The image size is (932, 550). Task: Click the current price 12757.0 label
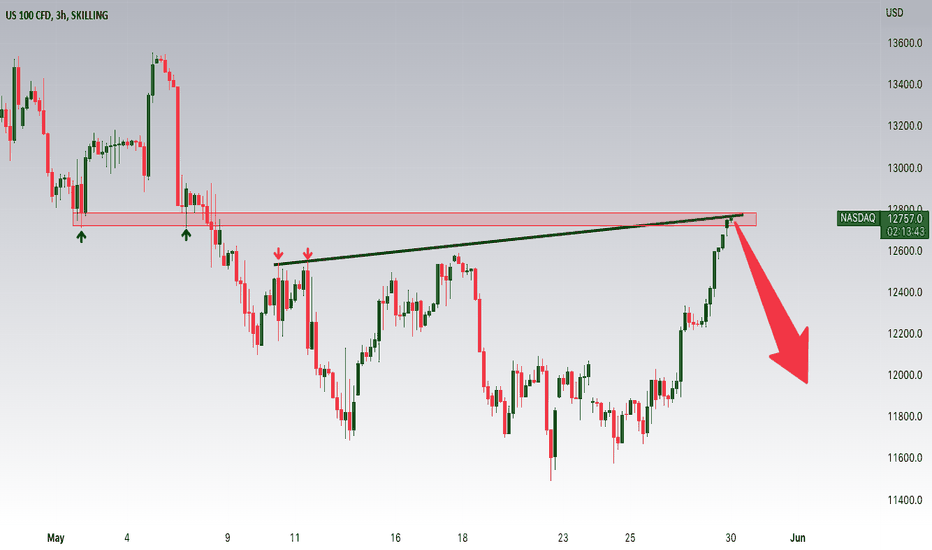coord(905,219)
